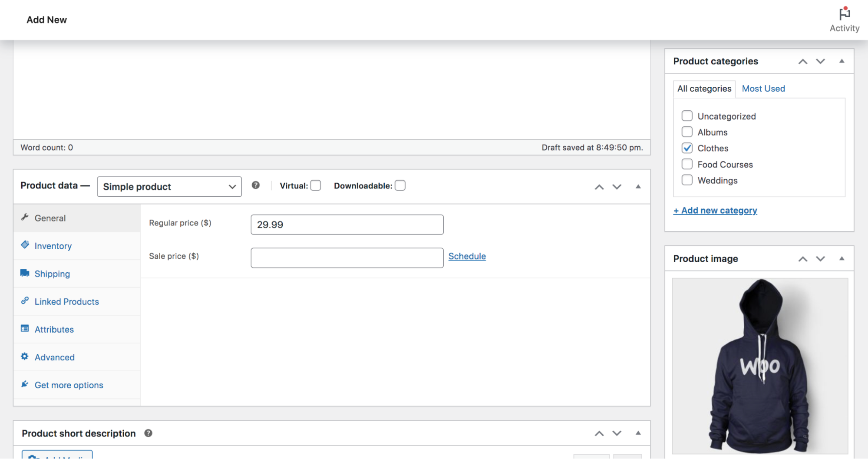Focus the Regular price field
The image size is (868, 459).
tap(347, 225)
